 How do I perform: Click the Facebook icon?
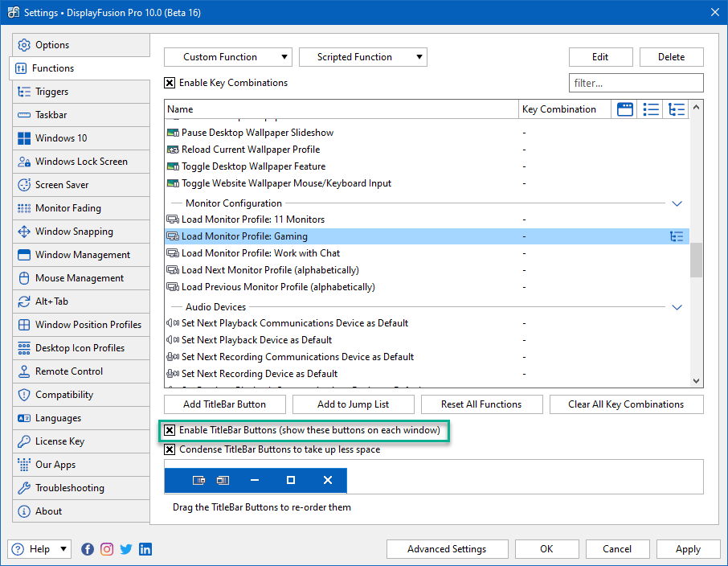click(x=88, y=549)
